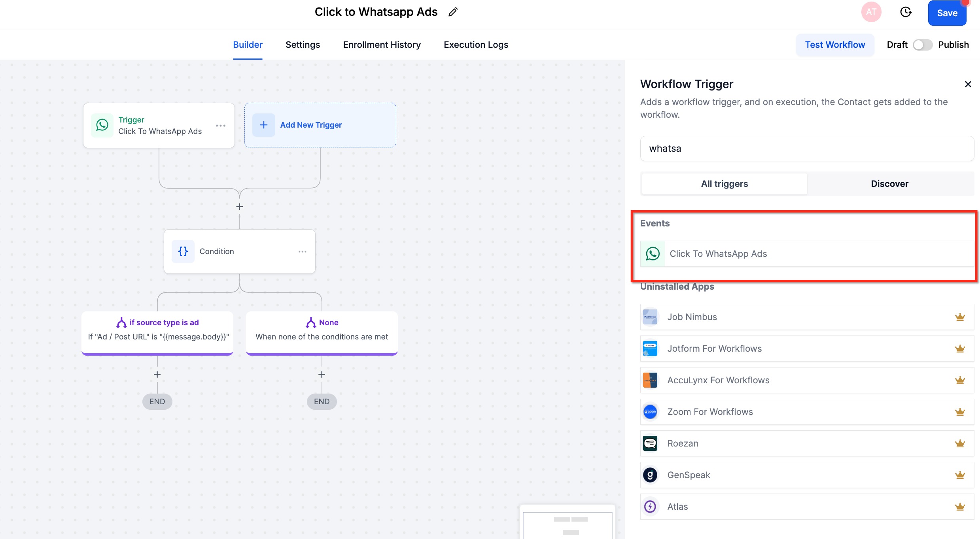The height and width of the screenshot is (539, 980).
Task: Click the Save button
Action: (x=947, y=13)
